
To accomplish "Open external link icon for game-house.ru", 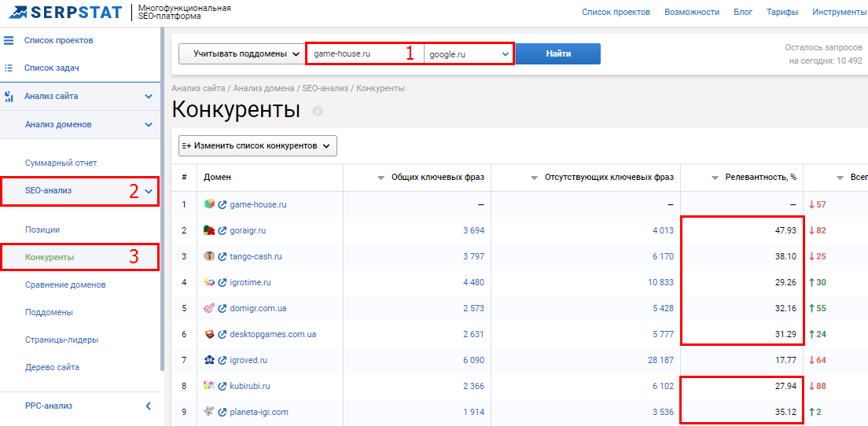I will (x=223, y=204).
